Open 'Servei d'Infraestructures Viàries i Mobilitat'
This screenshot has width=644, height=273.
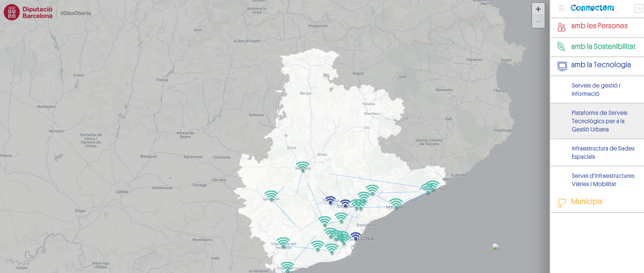603,180
